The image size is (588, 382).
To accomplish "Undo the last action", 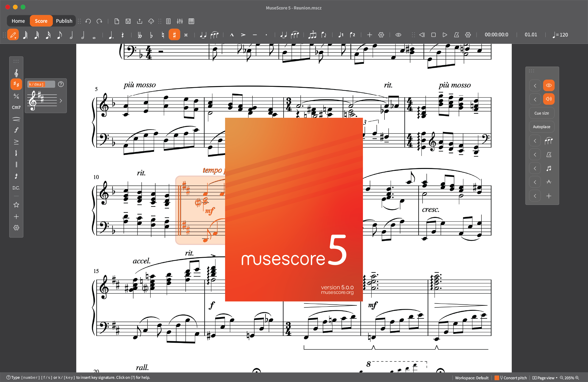I will click(88, 21).
